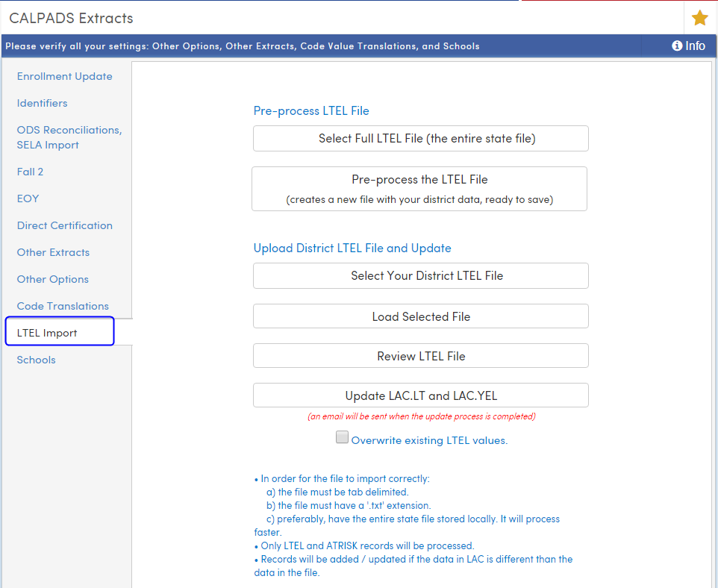Select Full LTEL File (entire state file)

pyautogui.click(x=420, y=138)
